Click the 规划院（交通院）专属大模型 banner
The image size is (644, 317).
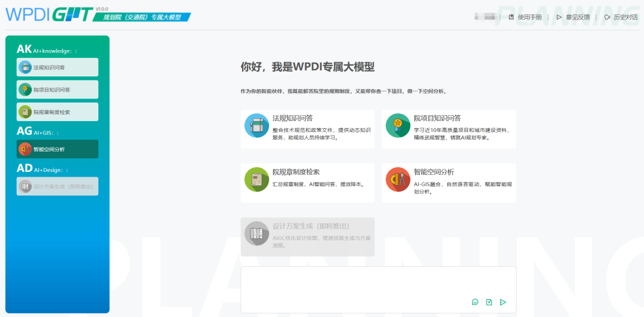[x=142, y=17]
